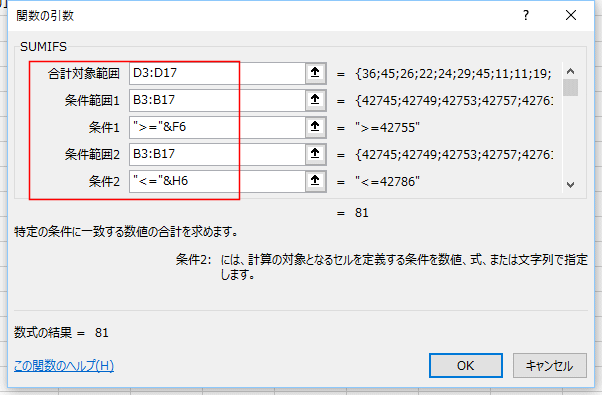The width and height of the screenshot is (602, 395).
Task: Click the "<=42786" evaluated value
Action: coord(387,182)
